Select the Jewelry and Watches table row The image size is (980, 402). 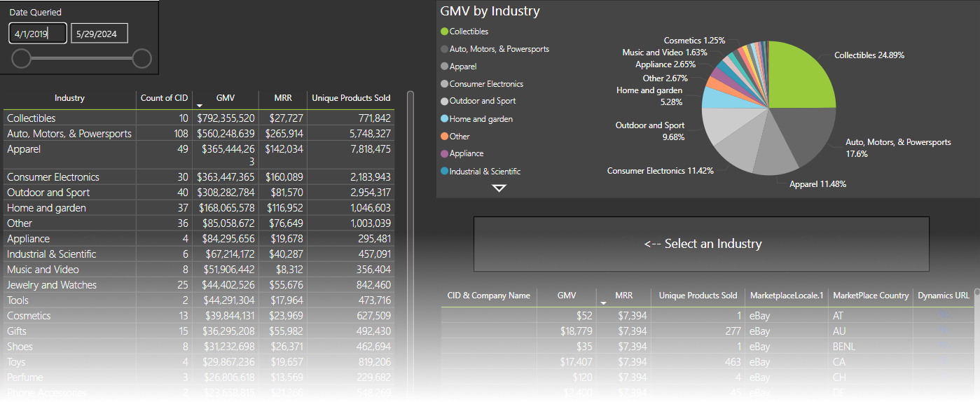click(x=200, y=285)
